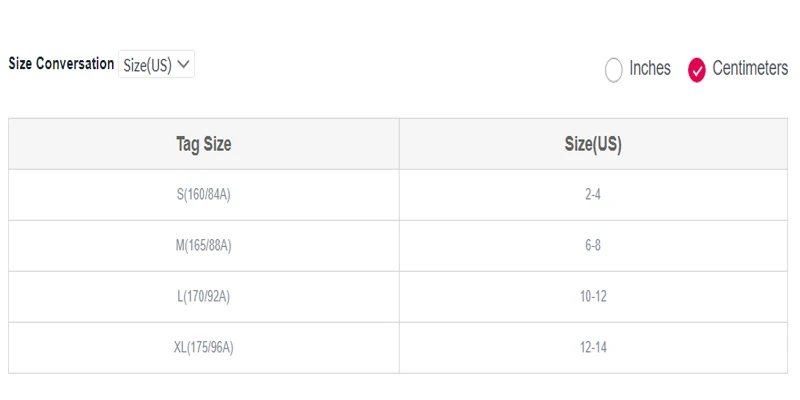
Task: Click the 12-14 US size cell
Action: (593, 348)
